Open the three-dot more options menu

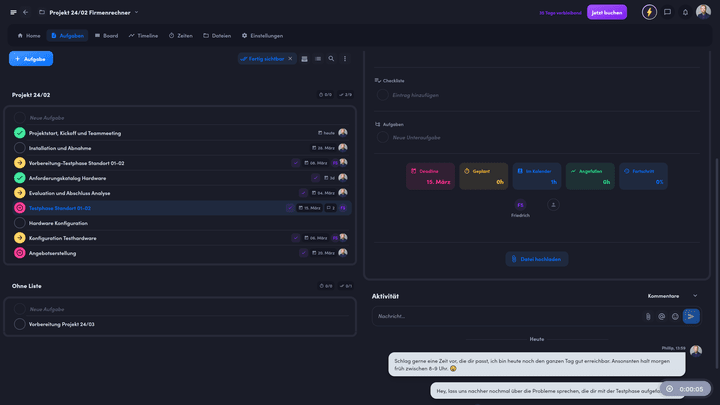click(x=345, y=59)
